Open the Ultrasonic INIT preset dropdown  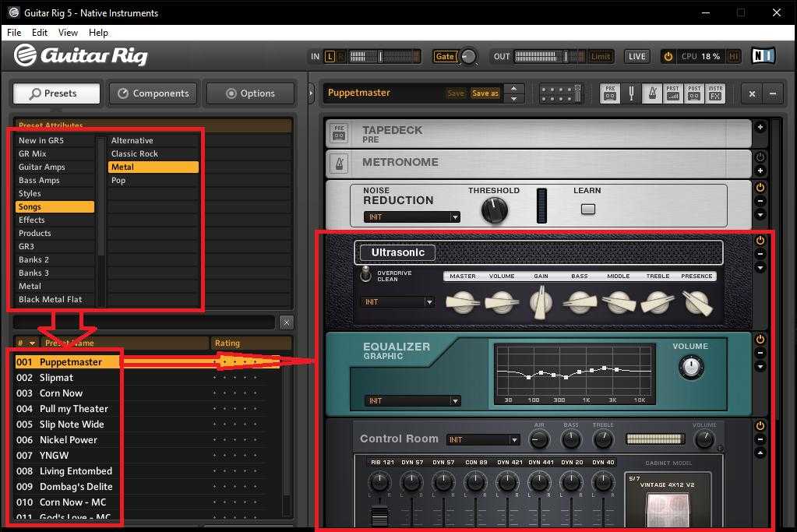click(397, 301)
